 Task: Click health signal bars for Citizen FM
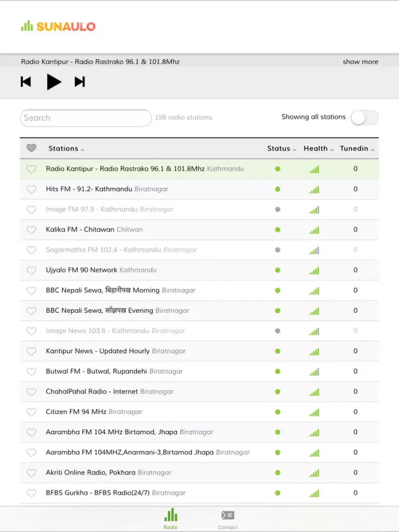tap(314, 412)
